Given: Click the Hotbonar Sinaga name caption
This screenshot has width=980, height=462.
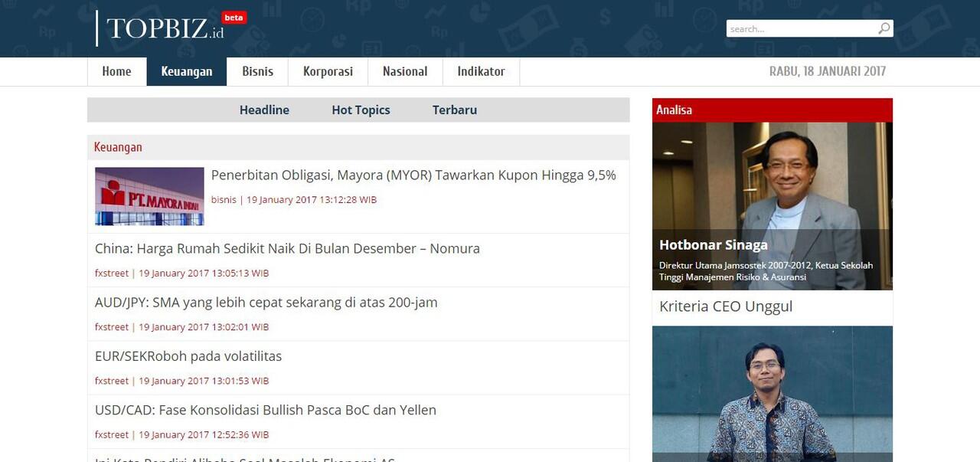Looking at the screenshot, I should (x=714, y=245).
